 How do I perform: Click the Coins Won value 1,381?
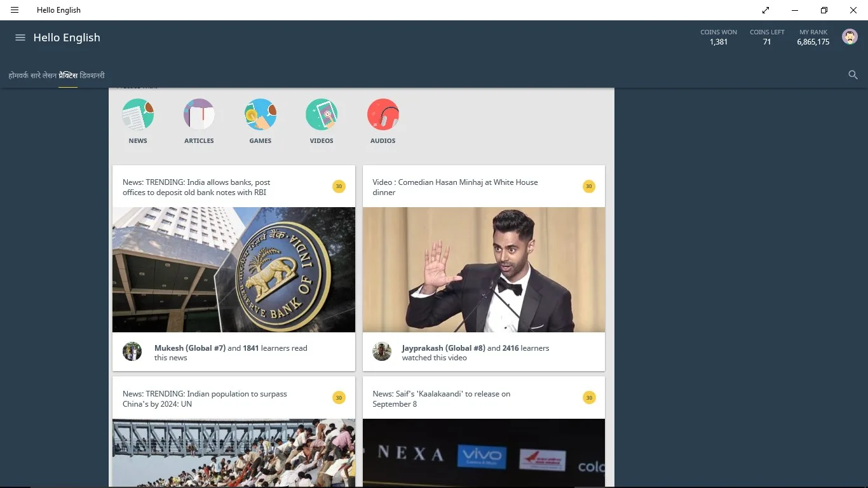pyautogui.click(x=719, y=42)
